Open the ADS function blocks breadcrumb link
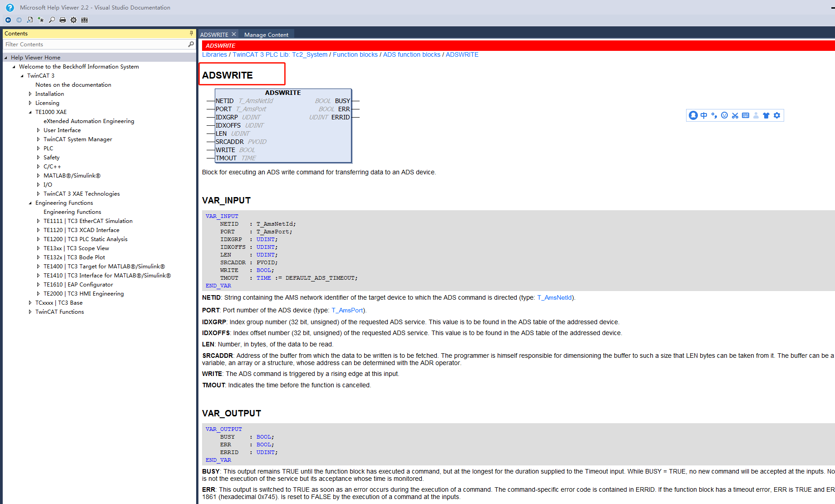This screenshot has height=504, width=835. (411, 54)
